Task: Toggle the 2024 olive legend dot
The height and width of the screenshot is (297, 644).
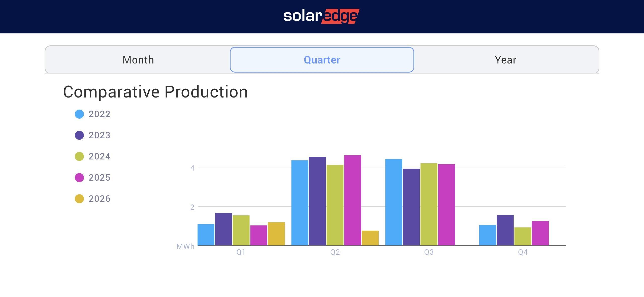Action: [79, 156]
